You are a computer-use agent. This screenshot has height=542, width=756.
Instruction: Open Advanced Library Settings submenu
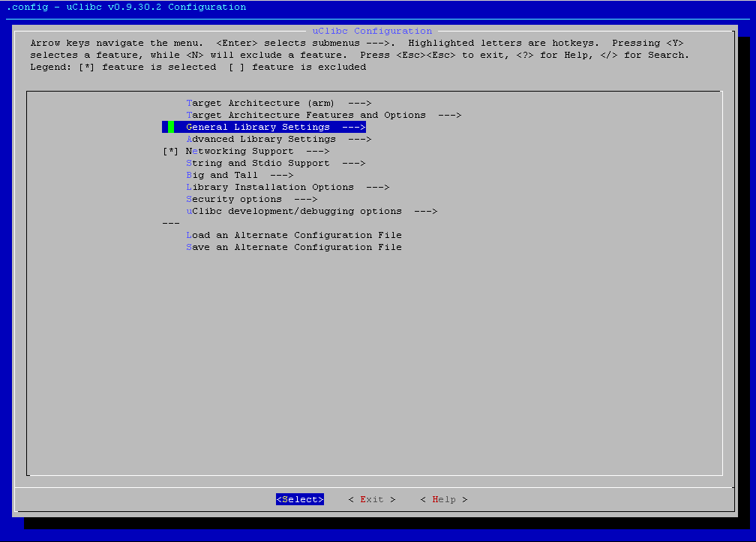point(279,139)
